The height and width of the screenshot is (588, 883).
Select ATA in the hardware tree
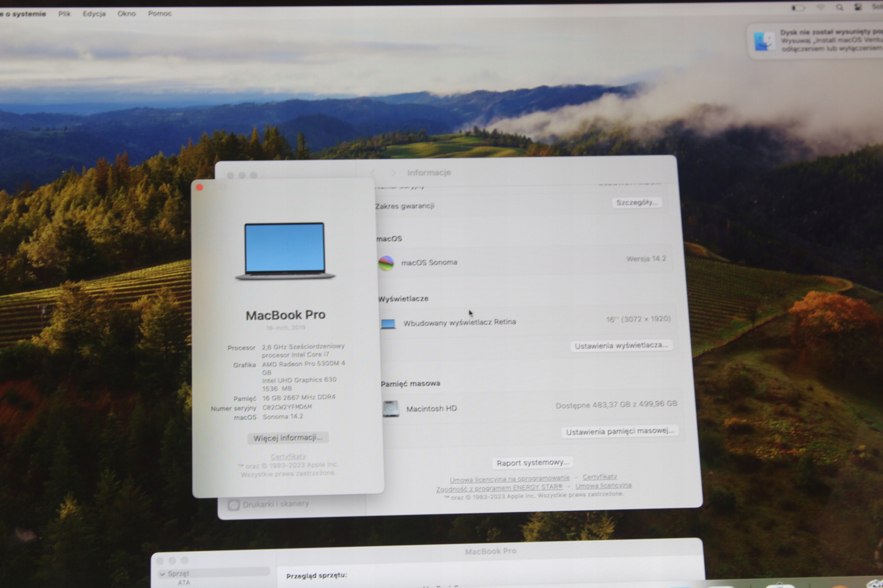[x=184, y=583]
